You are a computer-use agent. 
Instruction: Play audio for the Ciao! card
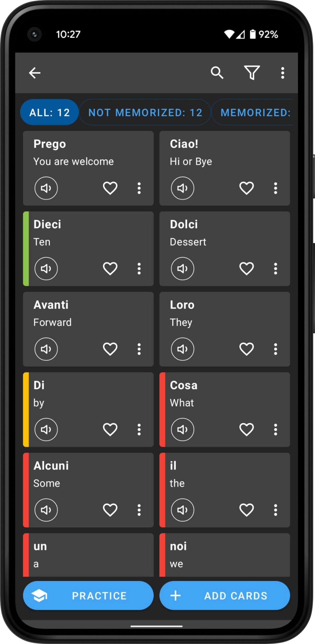click(182, 188)
